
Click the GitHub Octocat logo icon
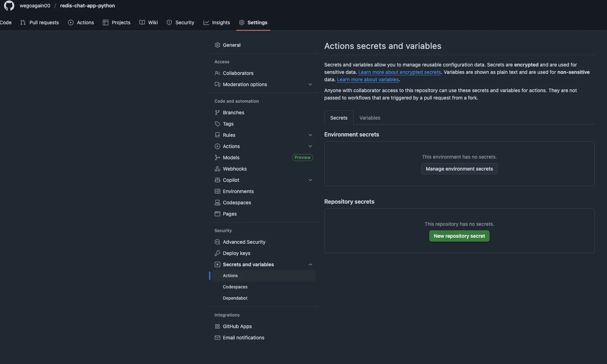click(9, 6)
